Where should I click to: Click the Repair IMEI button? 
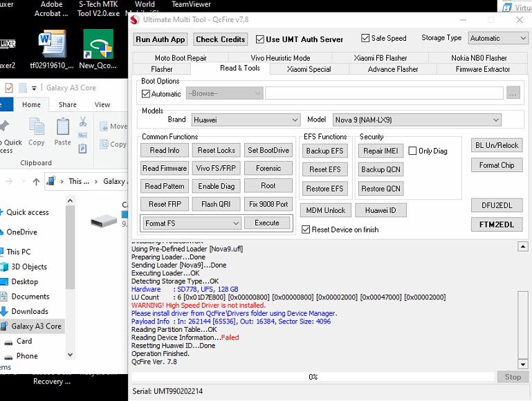[x=380, y=151]
